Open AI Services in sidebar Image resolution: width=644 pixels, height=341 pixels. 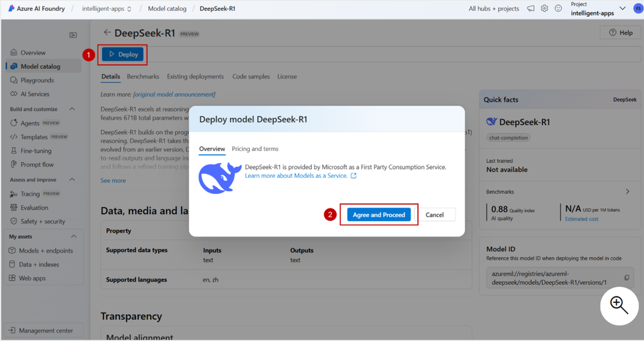[35, 93]
